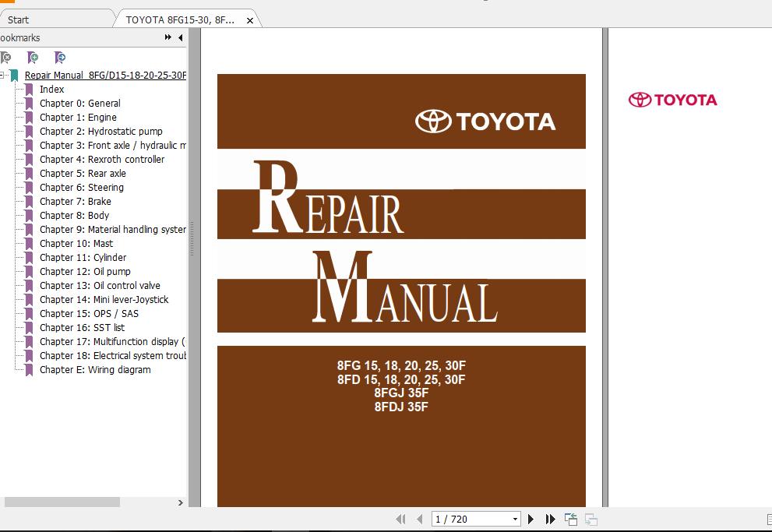Viewport: 772px width, 532px height.
Task: Open the page number dropdown
Action: [514, 519]
